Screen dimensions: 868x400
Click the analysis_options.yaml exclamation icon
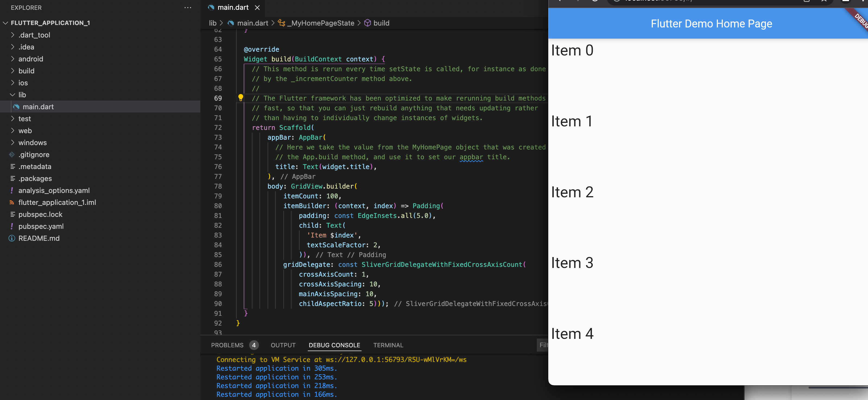coord(12,190)
